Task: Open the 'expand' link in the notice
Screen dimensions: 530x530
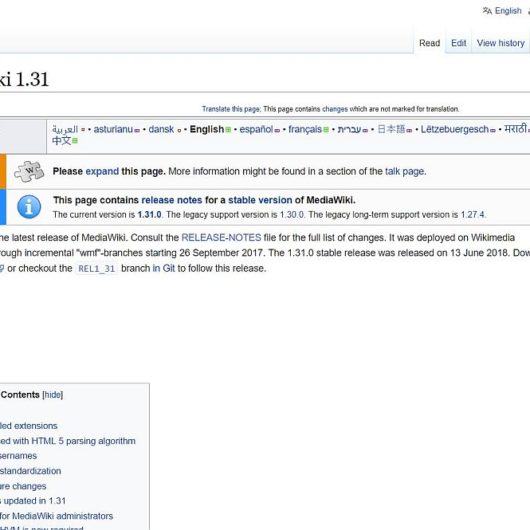Action: coord(102,171)
